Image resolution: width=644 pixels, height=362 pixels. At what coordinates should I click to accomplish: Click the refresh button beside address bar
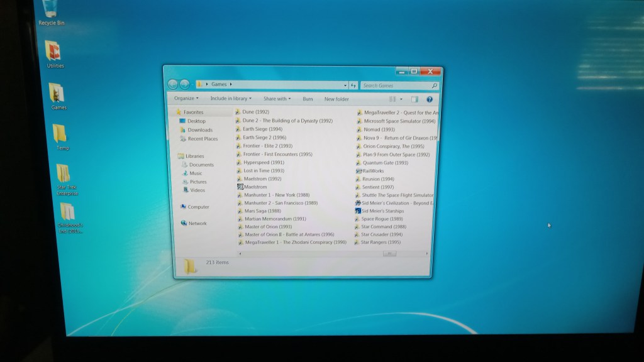[x=353, y=85]
